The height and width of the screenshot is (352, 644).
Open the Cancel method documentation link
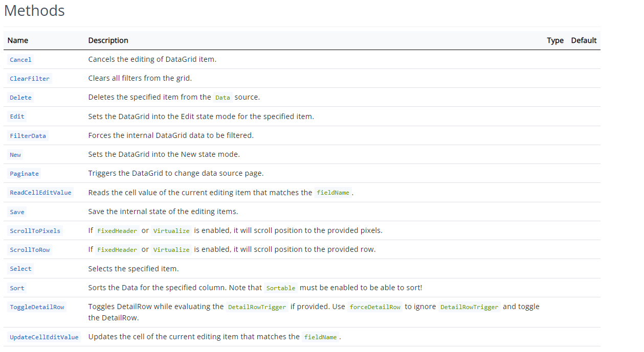[20, 59]
